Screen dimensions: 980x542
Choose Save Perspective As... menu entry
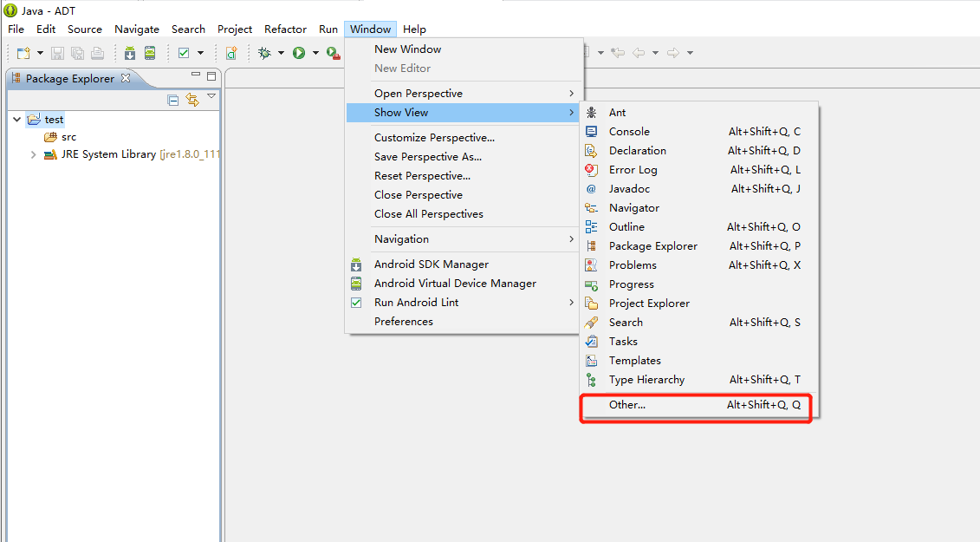click(463, 157)
